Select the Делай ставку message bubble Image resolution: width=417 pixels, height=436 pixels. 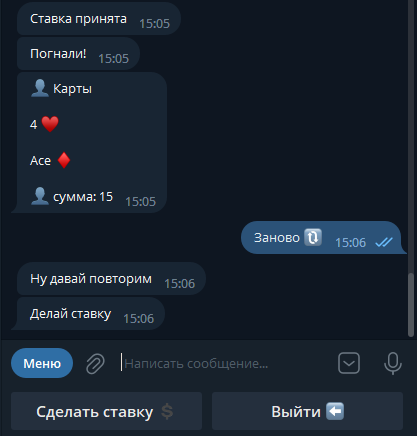click(91, 314)
